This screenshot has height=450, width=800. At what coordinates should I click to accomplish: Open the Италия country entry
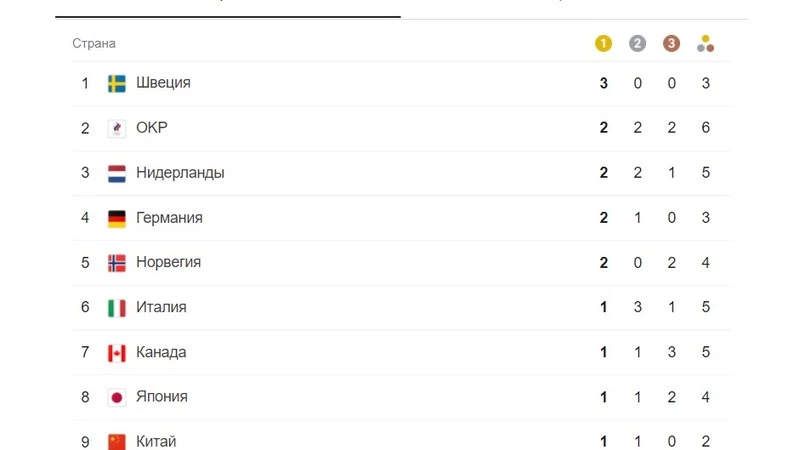pyautogui.click(x=161, y=308)
